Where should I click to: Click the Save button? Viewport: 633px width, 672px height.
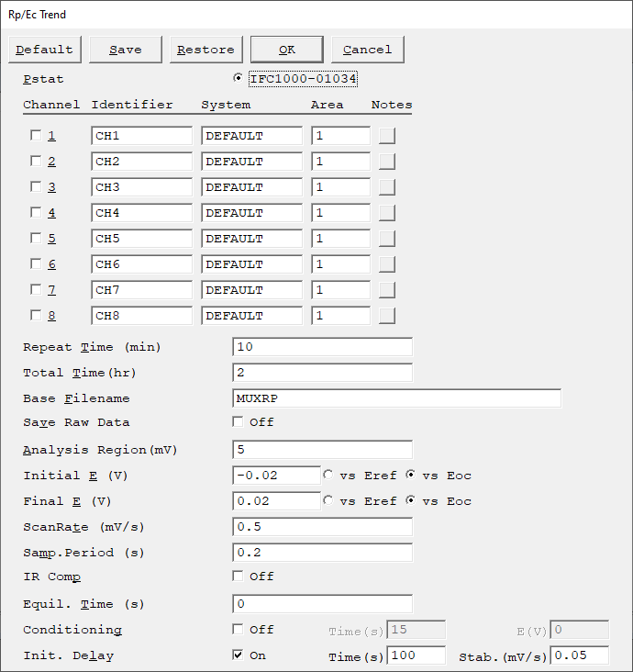point(126,50)
